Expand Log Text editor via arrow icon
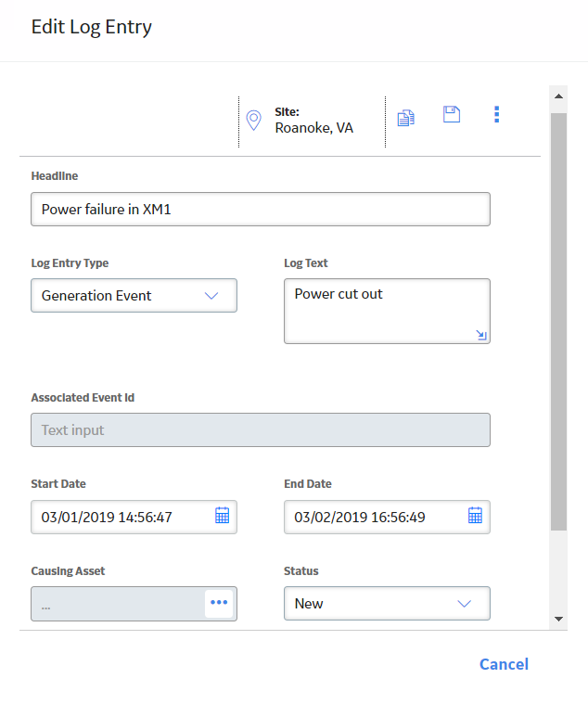 481,335
